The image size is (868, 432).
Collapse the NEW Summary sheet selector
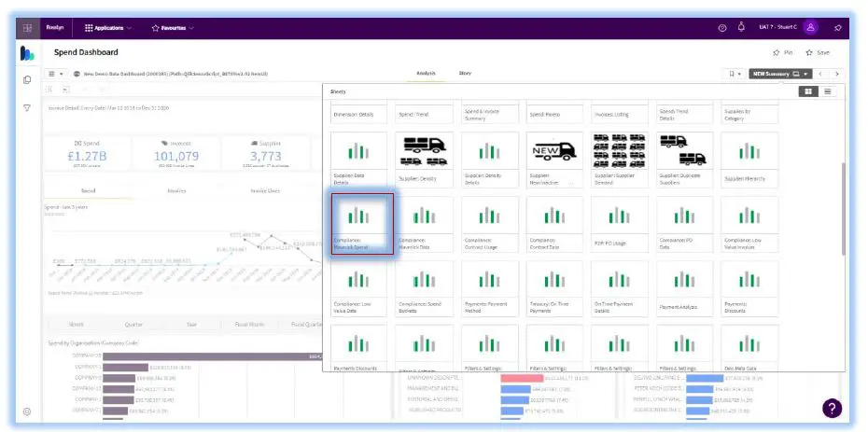[x=780, y=74]
